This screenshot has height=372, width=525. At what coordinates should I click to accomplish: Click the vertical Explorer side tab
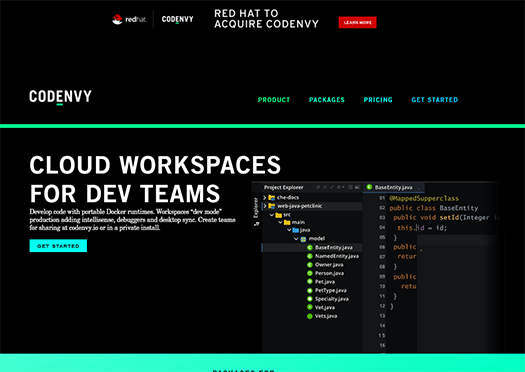256,208
